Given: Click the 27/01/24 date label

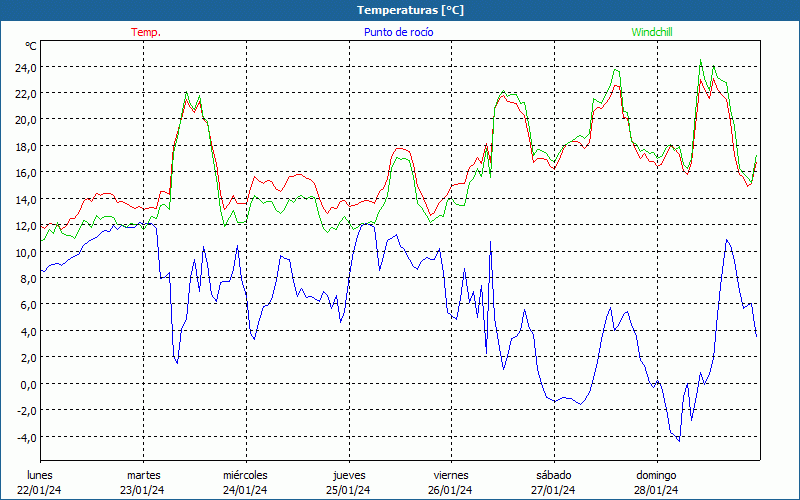Looking at the screenshot, I should [x=553, y=490].
